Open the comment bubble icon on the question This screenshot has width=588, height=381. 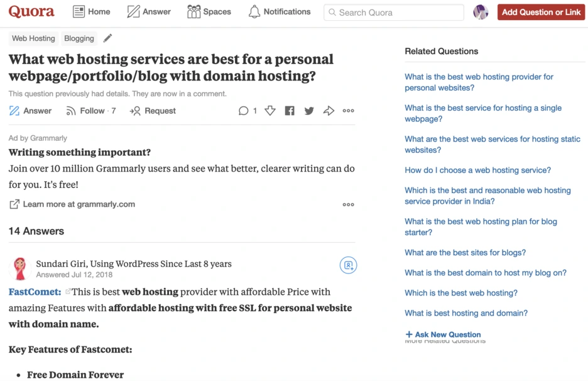point(244,111)
